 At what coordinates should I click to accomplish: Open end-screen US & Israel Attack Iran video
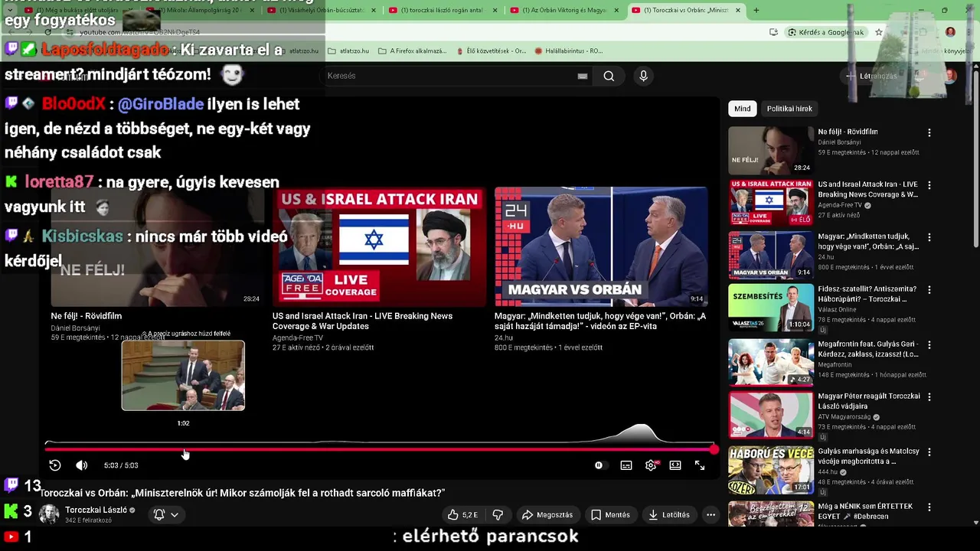tap(379, 246)
